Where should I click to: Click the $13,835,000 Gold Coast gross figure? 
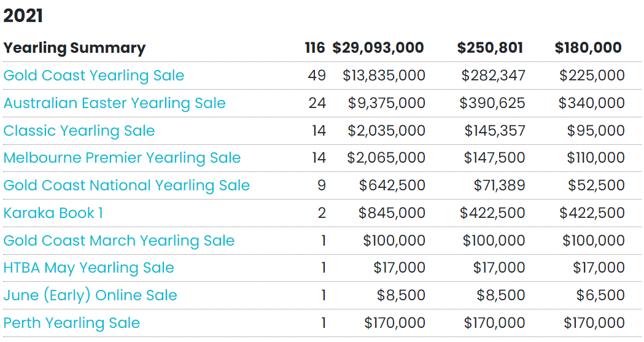[x=384, y=76]
